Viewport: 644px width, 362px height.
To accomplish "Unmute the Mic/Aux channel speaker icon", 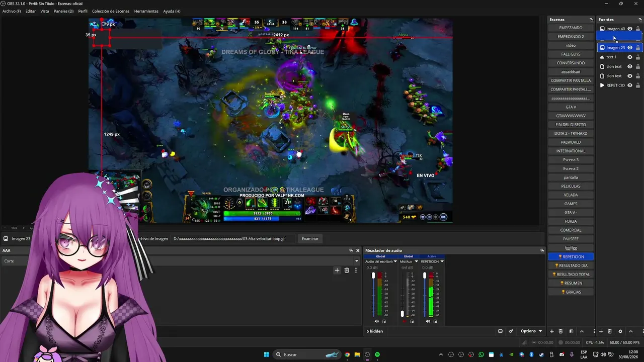I will tap(404, 321).
